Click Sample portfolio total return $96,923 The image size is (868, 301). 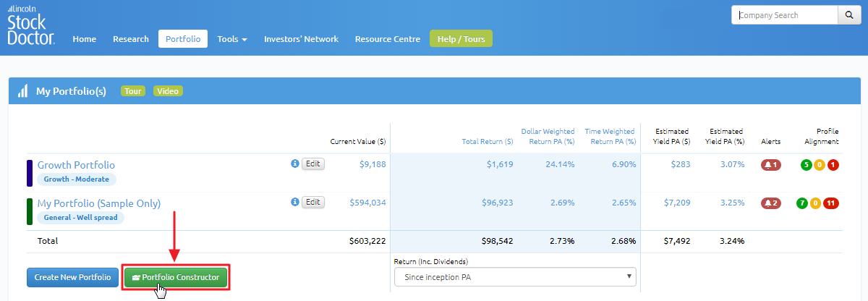[x=498, y=203]
